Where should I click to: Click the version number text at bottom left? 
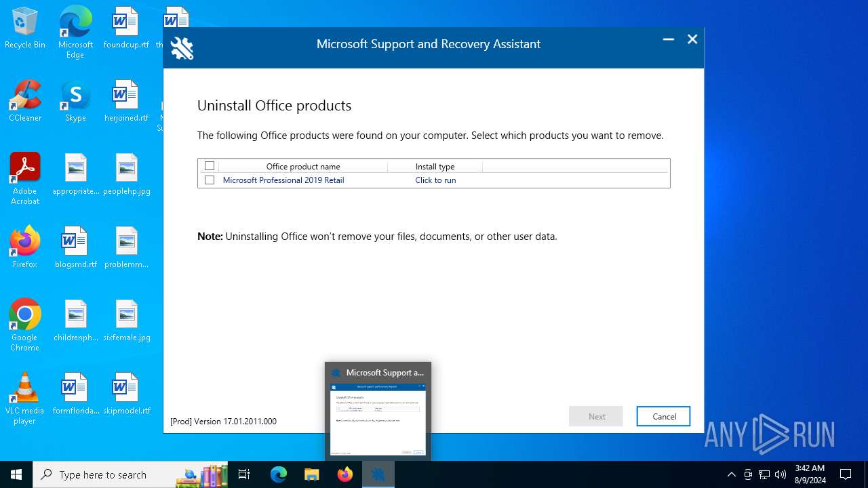pos(223,421)
